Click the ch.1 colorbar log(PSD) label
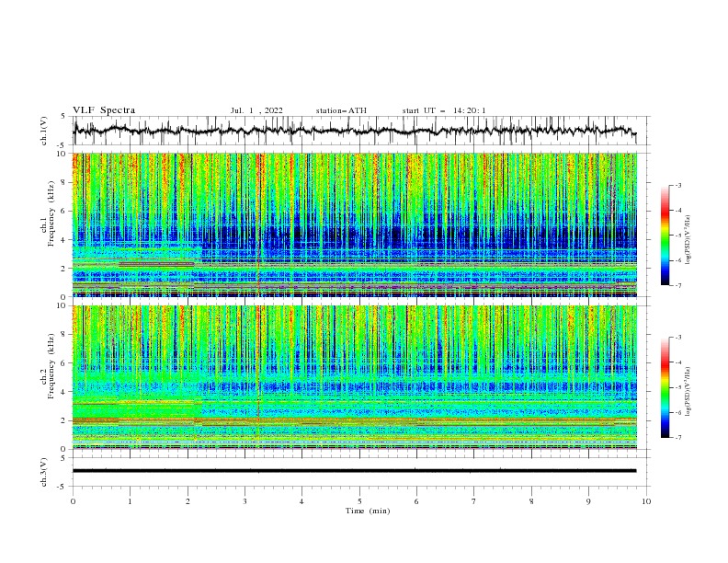 coord(688,240)
